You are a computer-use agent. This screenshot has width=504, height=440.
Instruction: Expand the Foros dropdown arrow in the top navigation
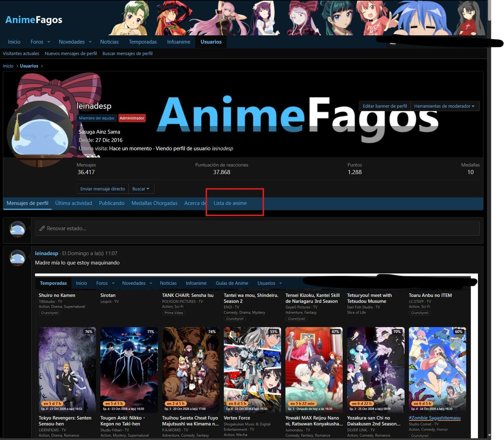coord(49,42)
